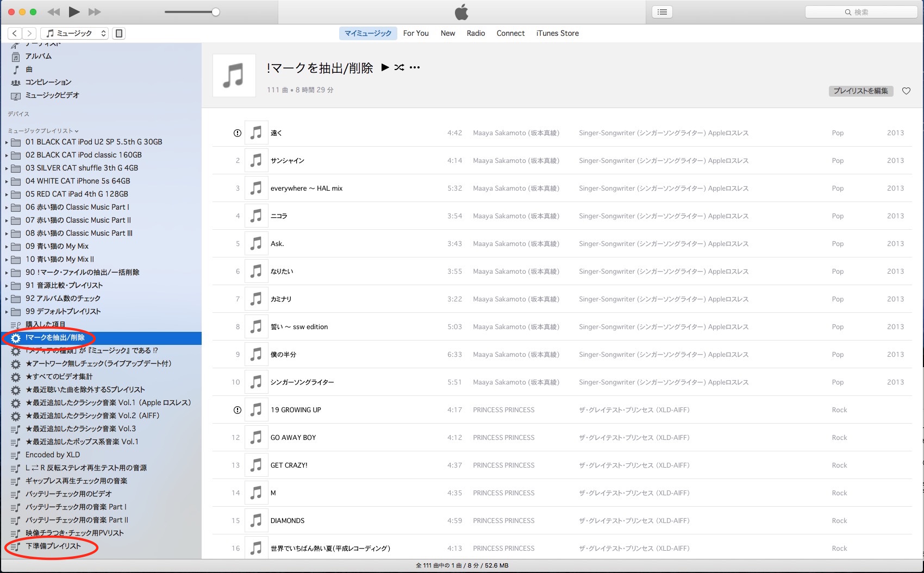Click the rewind previous track button
Screen dimensions: 924x573
pyautogui.click(x=53, y=12)
